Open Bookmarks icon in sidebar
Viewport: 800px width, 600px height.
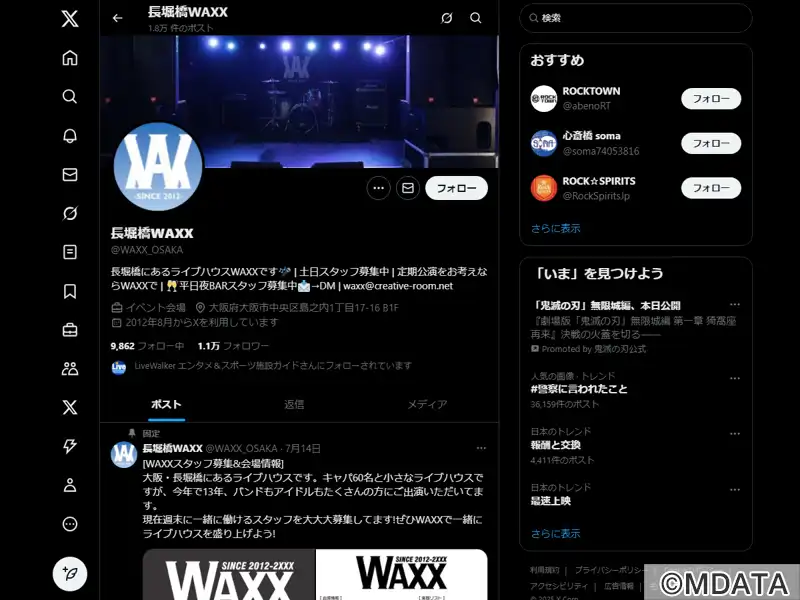pyautogui.click(x=70, y=291)
